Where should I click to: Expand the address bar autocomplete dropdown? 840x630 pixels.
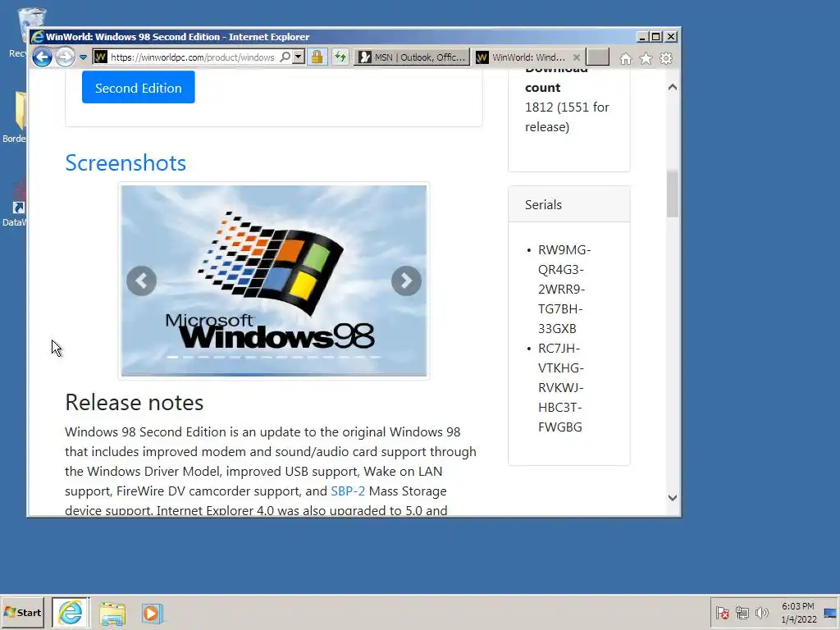click(x=299, y=57)
